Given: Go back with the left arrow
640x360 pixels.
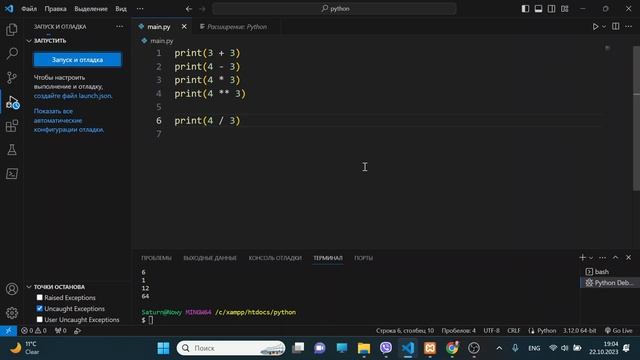Looking at the screenshot, I should click(189, 9).
